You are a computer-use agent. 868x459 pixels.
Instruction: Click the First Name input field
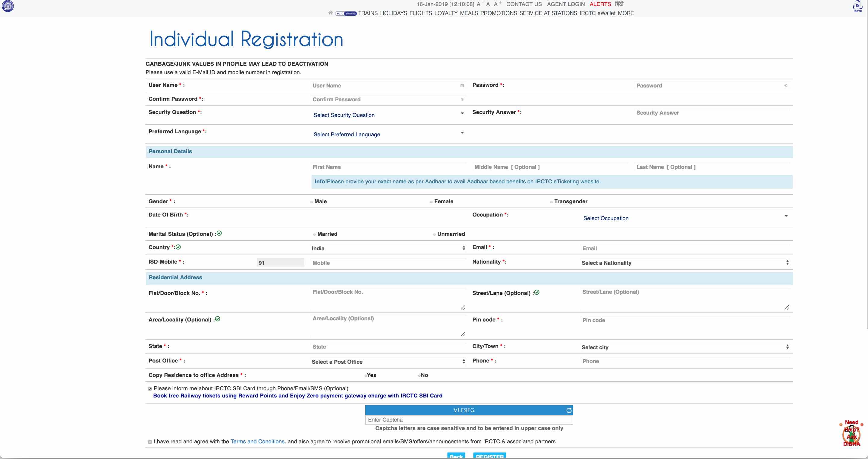click(x=388, y=167)
